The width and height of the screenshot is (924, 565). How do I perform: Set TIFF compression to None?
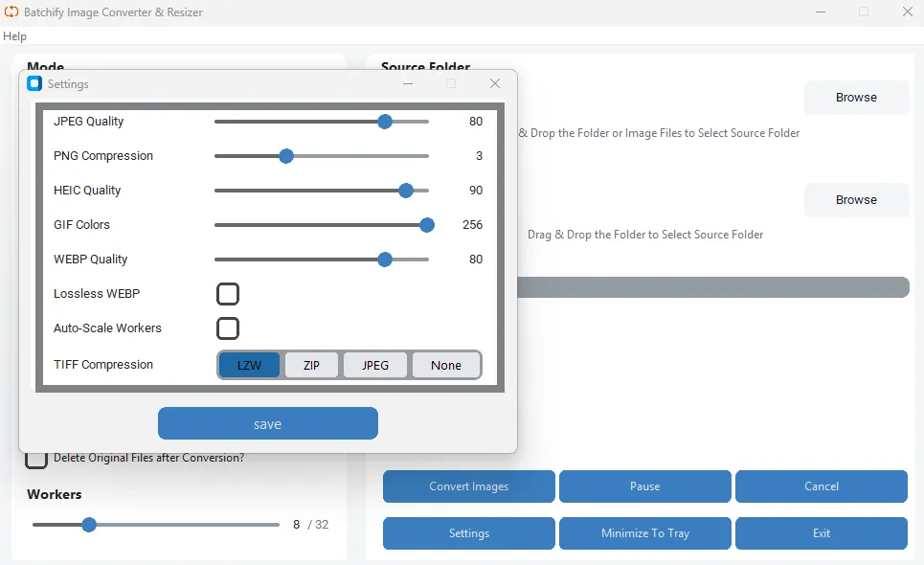pos(446,365)
